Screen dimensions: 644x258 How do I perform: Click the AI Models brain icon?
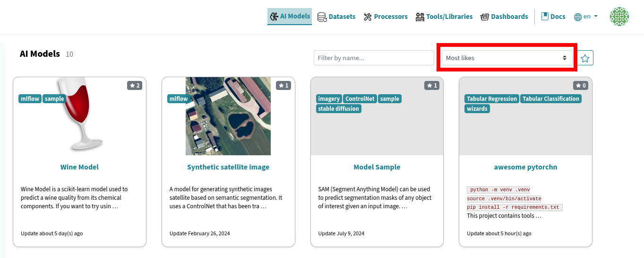[274, 17]
